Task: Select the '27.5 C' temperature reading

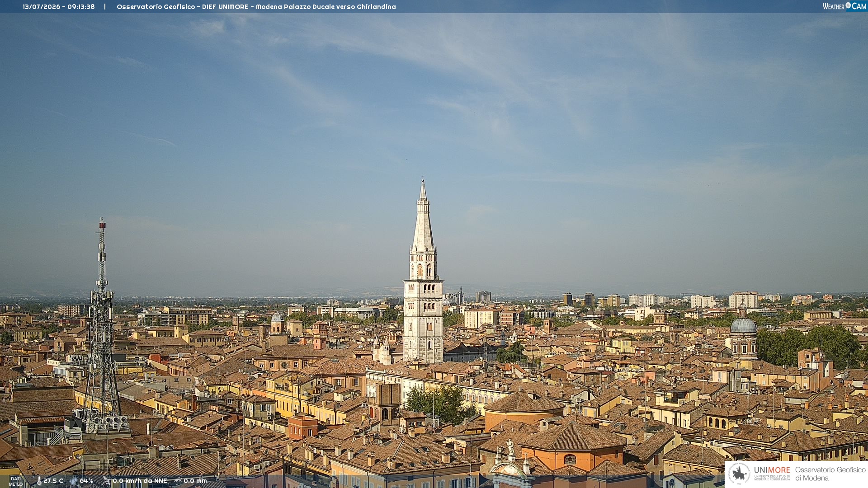Action: pyautogui.click(x=53, y=481)
